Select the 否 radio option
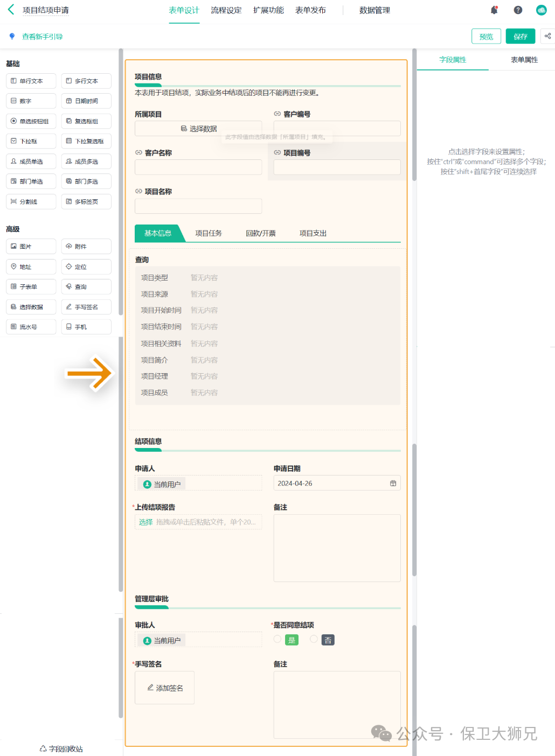 (314, 639)
